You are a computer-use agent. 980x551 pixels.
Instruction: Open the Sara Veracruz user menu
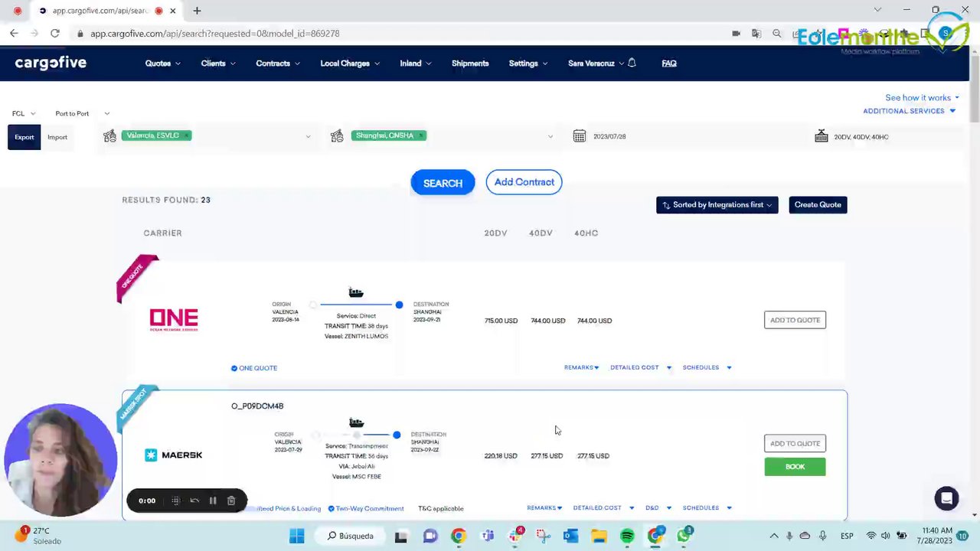click(x=596, y=64)
